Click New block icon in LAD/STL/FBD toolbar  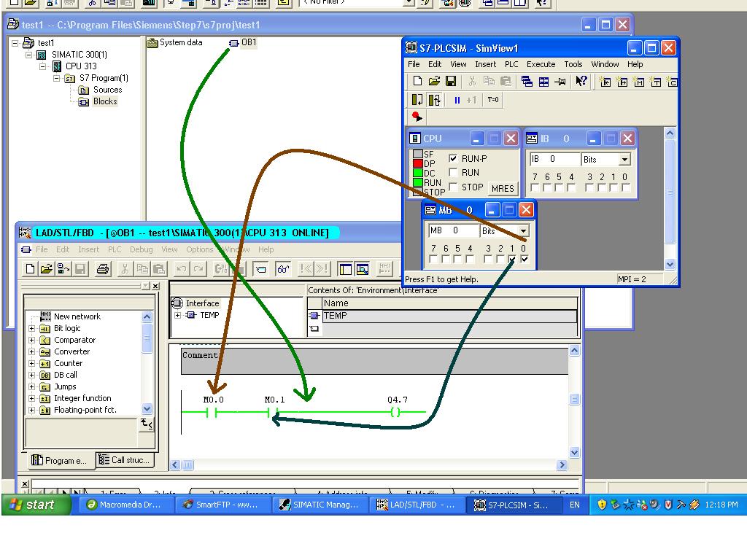pyautogui.click(x=30, y=269)
